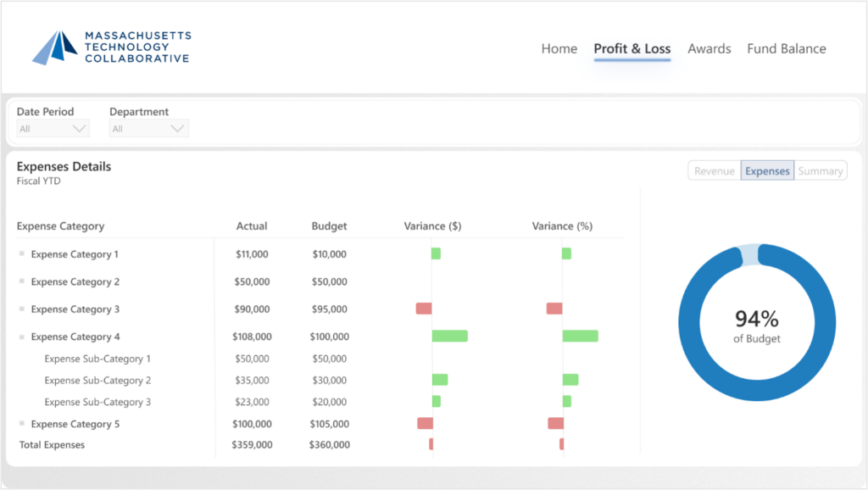Click the Total Expenses row label
The height and width of the screenshot is (490, 868).
click(x=52, y=444)
